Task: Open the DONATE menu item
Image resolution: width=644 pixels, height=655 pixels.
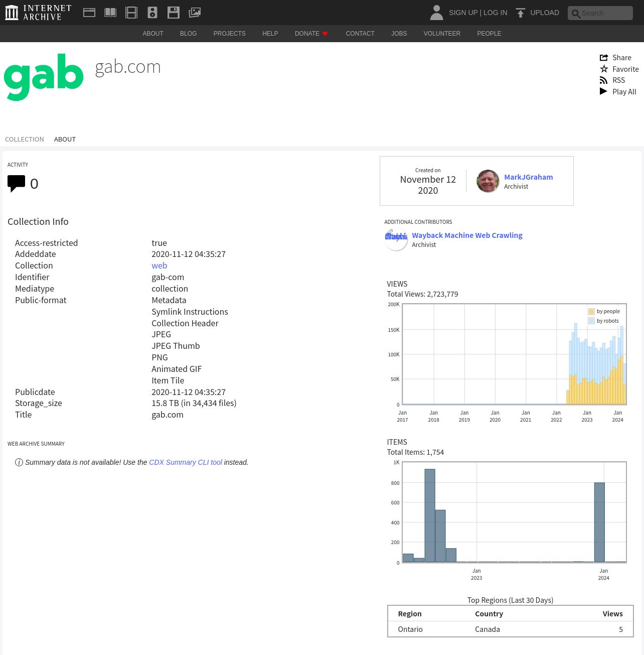Action: 307,34
